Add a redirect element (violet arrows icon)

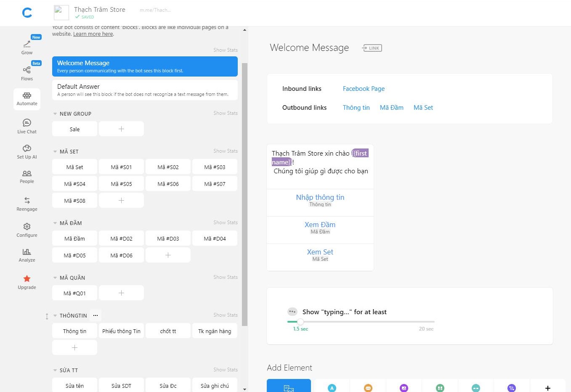(512, 388)
